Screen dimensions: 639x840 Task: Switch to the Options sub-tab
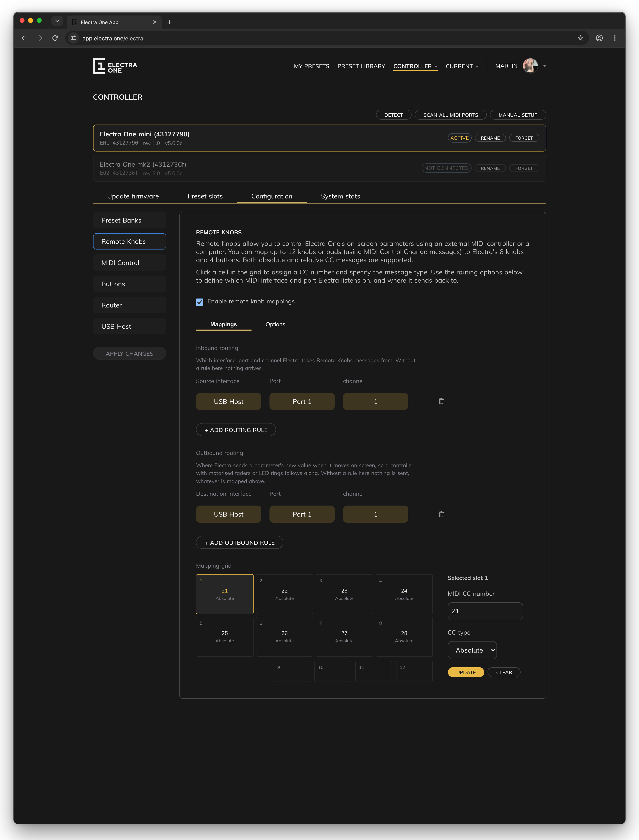pos(275,324)
